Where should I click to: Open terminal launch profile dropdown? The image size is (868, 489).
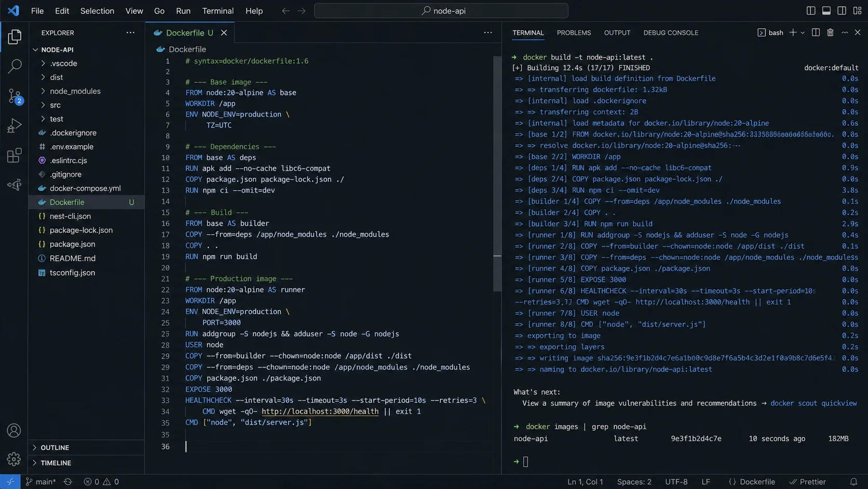(x=803, y=32)
